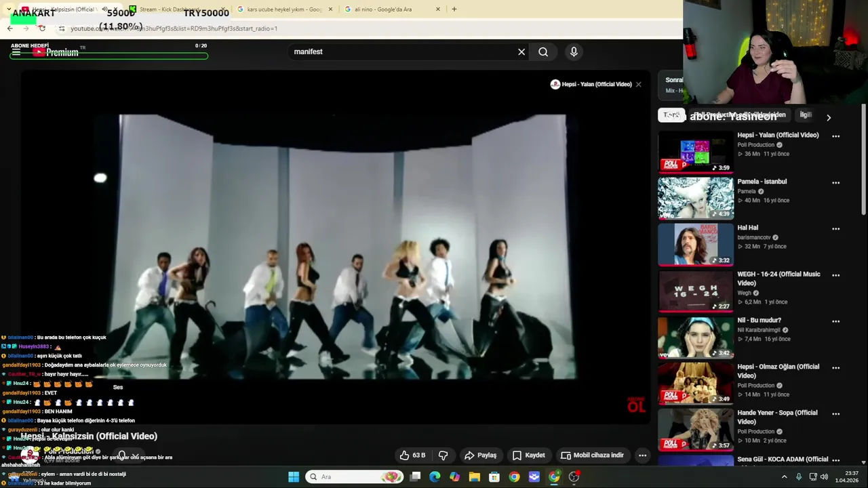This screenshot has height=488, width=868.
Task: Select the İlgili filter chip
Action: click(x=806, y=115)
